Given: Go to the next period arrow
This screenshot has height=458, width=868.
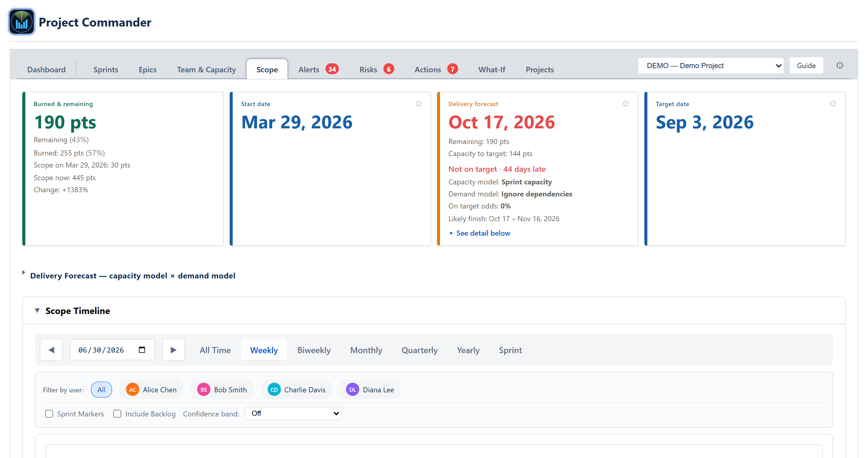Looking at the screenshot, I should pyautogui.click(x=173, y=350).
